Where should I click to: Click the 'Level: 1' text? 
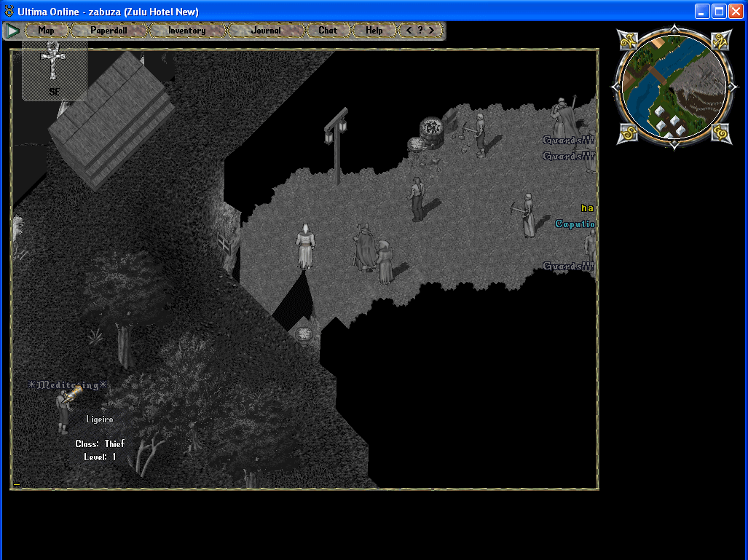pyautogui.click(x=100, y=457)
